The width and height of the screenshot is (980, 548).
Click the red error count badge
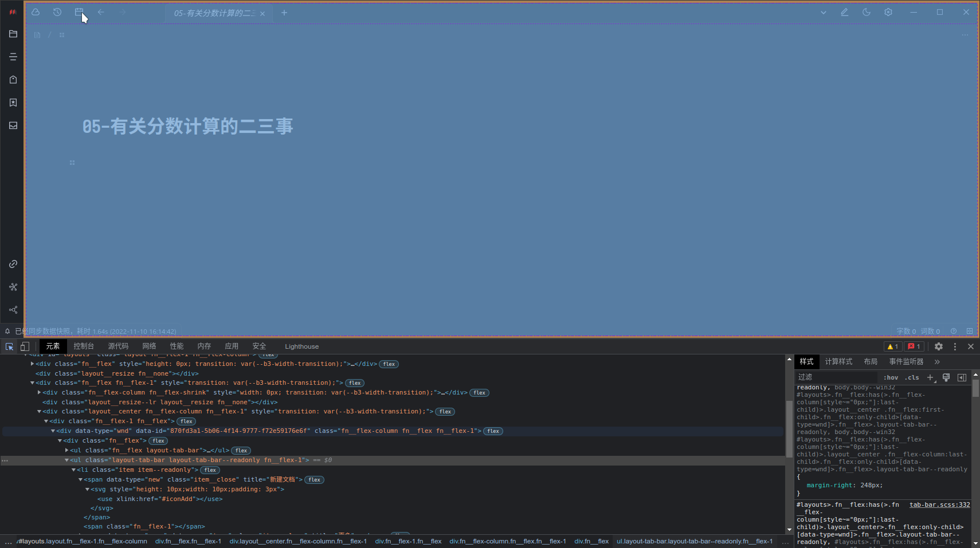point(914,346)
